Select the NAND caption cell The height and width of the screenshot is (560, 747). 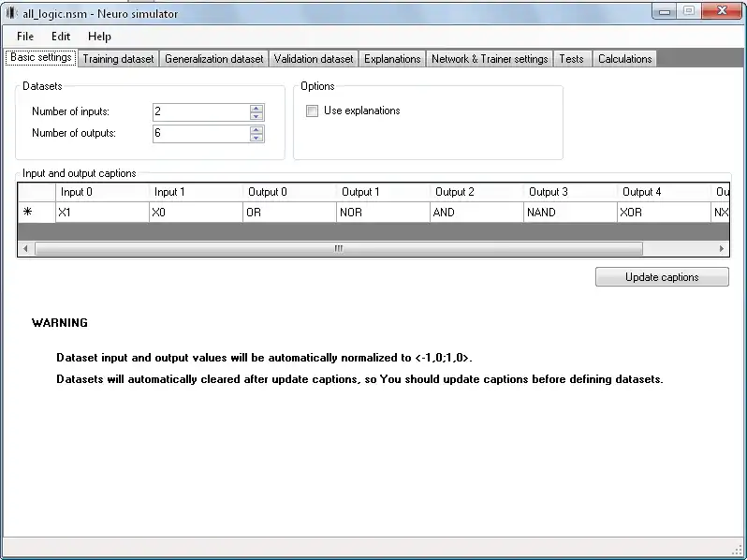point(570,212)
